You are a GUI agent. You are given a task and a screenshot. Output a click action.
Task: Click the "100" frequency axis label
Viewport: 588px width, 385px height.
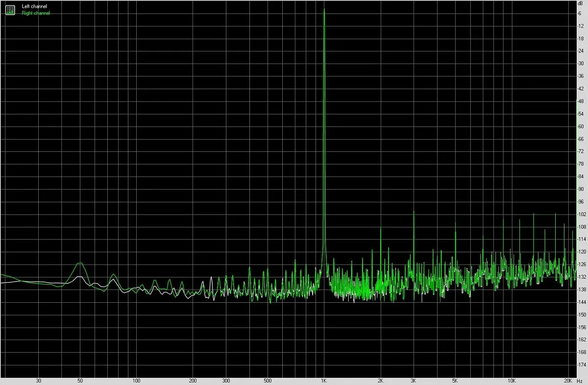point(136,381)
